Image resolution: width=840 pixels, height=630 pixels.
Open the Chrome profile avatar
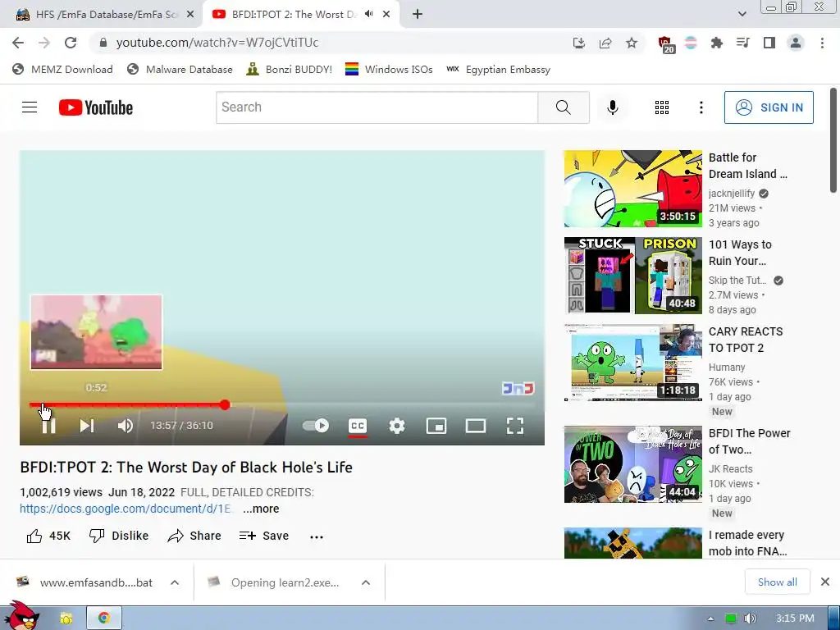pos(796,43)
